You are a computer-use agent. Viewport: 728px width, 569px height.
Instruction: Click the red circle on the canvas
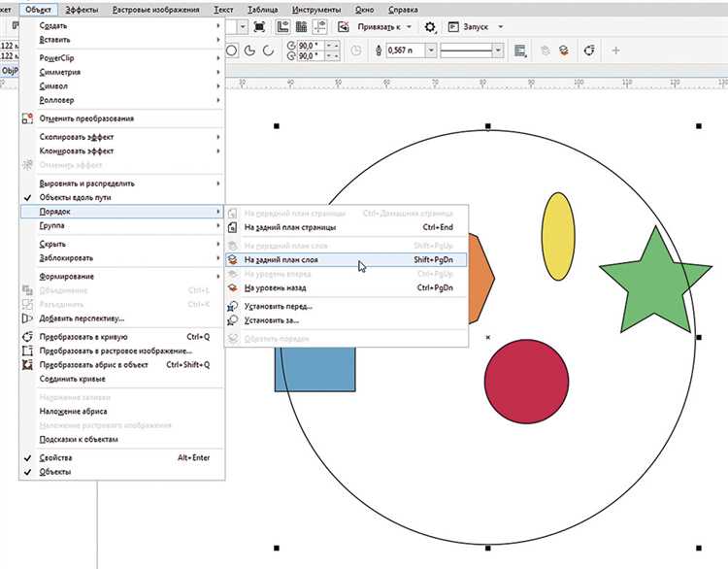coord(525,384)
